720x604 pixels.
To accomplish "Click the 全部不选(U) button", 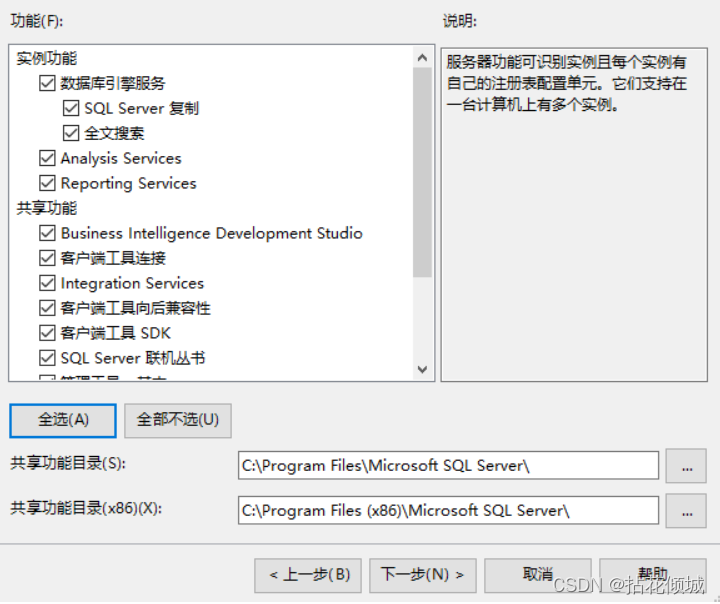I will (178, 420).
